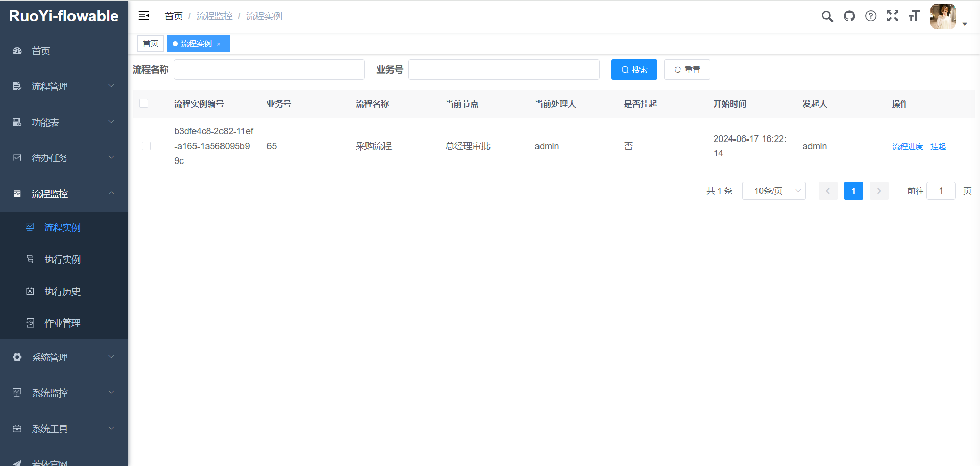The height and width of the screenshot is (466, 980).
Task: Collapse the sidebar with hamburger icon
Action: pyautogui.click(x=143, y=15)
